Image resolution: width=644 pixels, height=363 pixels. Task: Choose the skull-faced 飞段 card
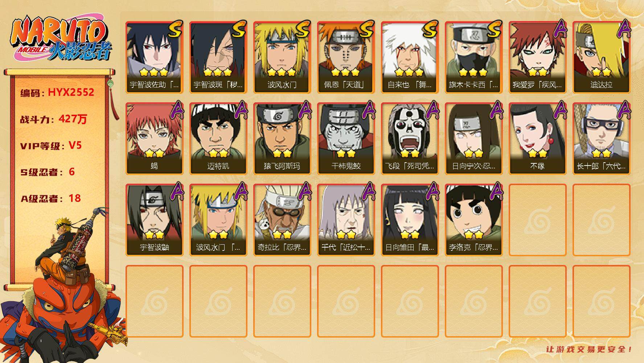[x=410, y=139]
